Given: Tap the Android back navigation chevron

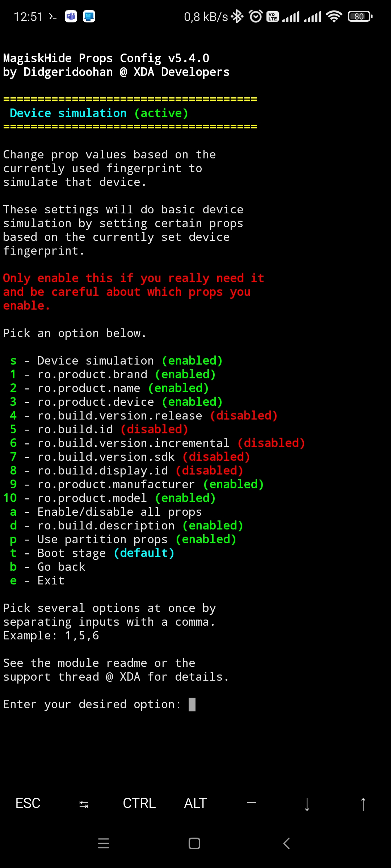Looking at the screenshot, I should click(x=286, y=843).
